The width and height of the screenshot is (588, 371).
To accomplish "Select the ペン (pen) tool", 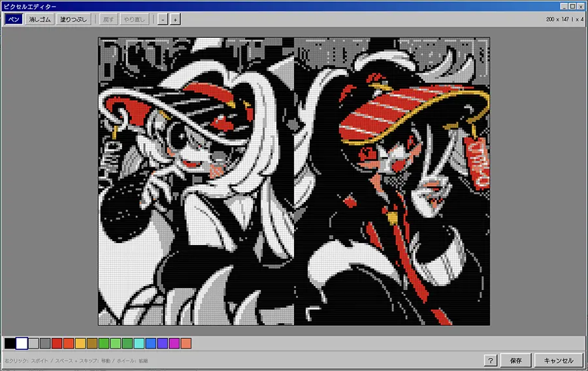I will pos(13,20).
